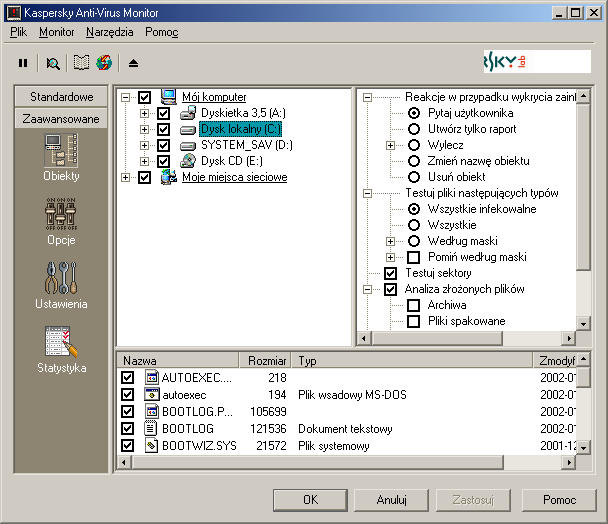Click the Anuluj button
Screen dimensions: 608x524
point(391,500)
